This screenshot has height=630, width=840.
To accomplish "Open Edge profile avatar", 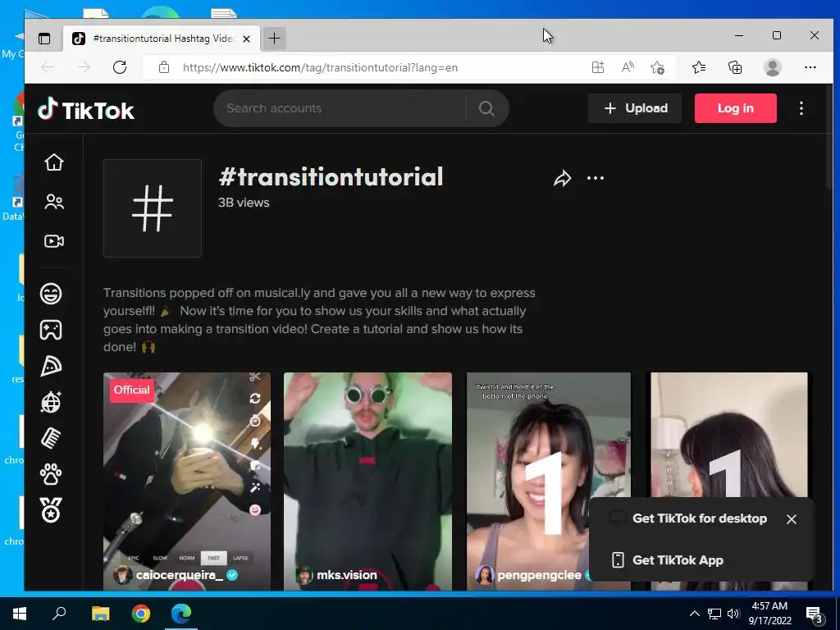I will tap(772, 67).
